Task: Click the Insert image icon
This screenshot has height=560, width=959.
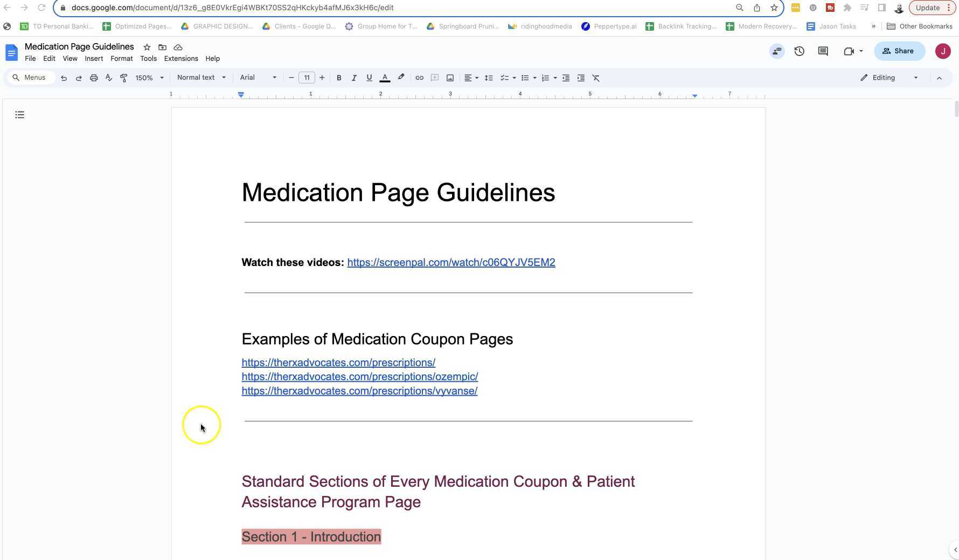Action: pos(450,78)
